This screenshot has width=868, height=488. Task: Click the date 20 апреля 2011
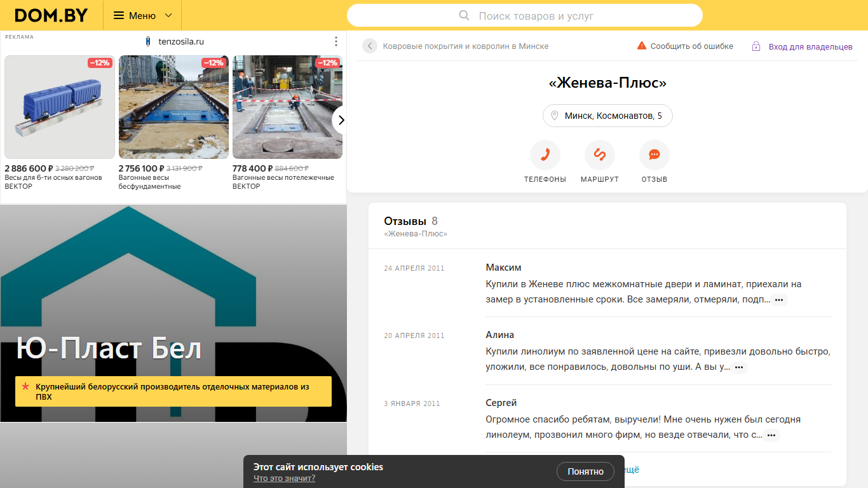pyautogui.click(x=414, y=335)
